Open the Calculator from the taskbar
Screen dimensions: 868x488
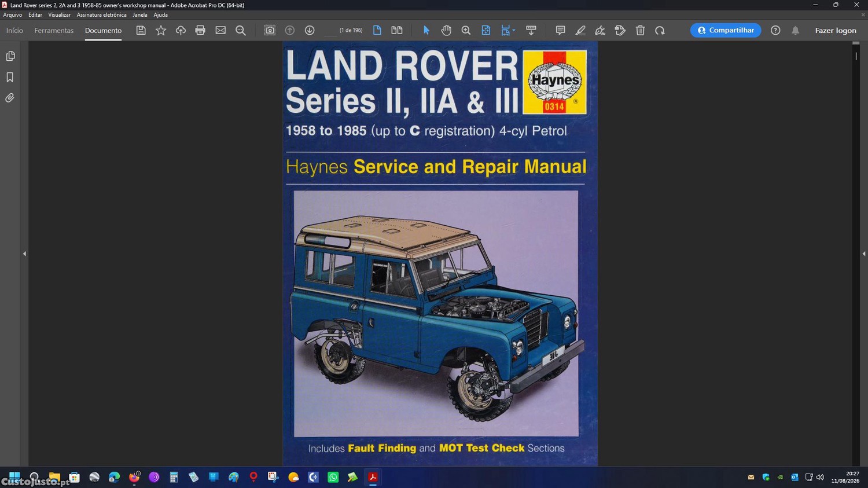pyautogui.click(x=174, y=477)
